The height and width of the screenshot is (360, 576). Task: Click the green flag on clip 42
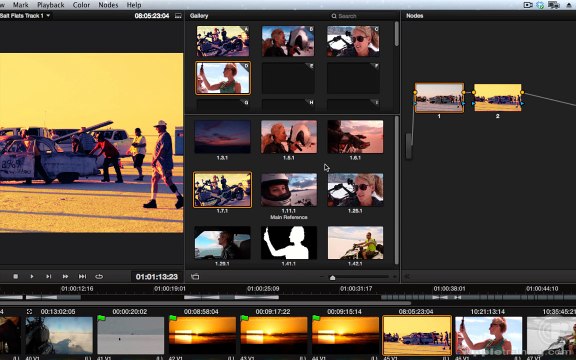(173, 318)
